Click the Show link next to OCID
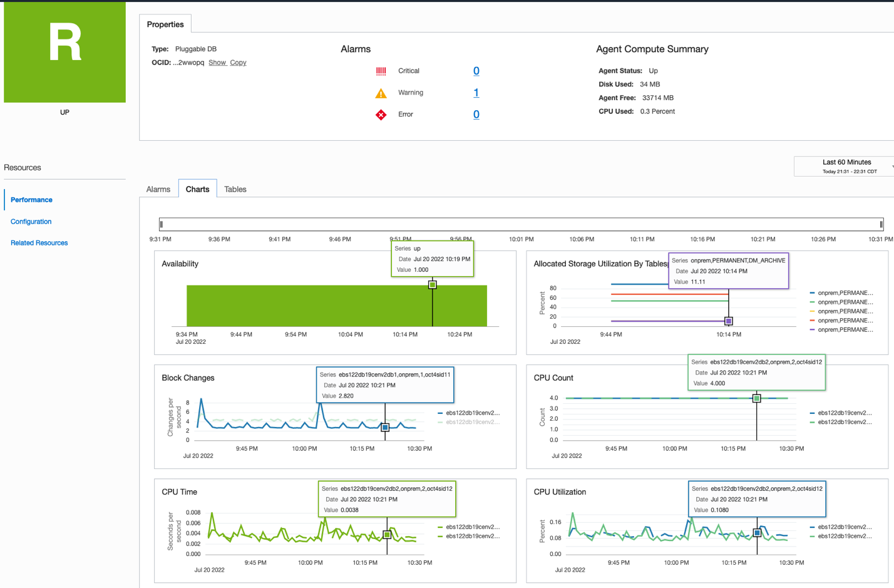 pos(217,63)
